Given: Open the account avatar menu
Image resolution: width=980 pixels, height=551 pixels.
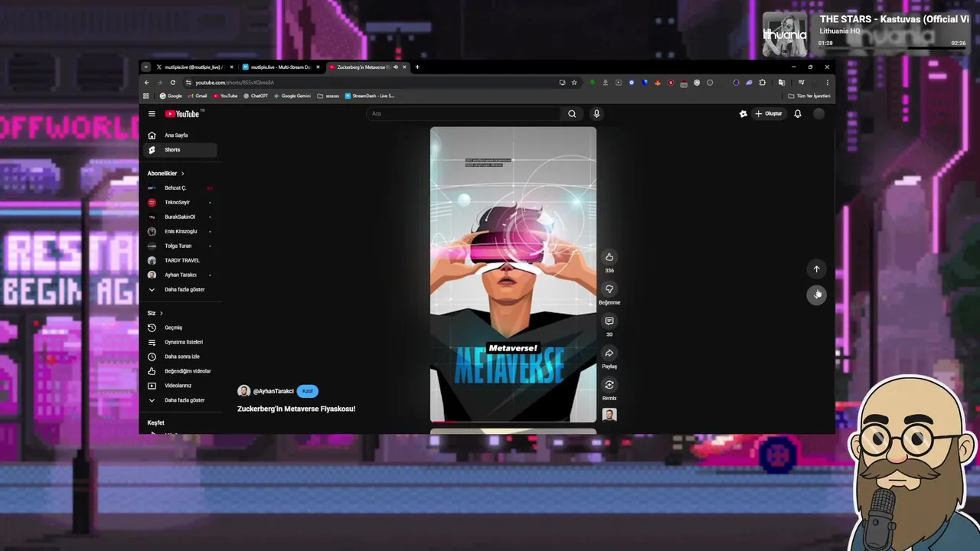Looking at the screenshot, I should click(x=818, y=114).
